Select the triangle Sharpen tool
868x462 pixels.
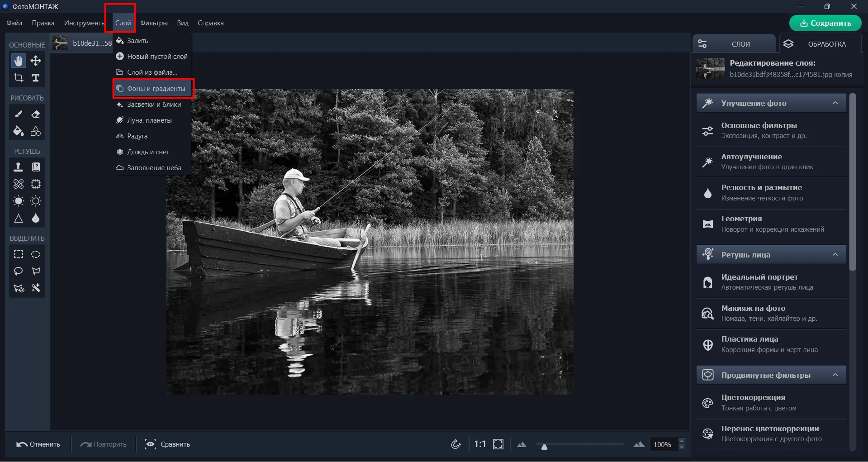(19, 219)
